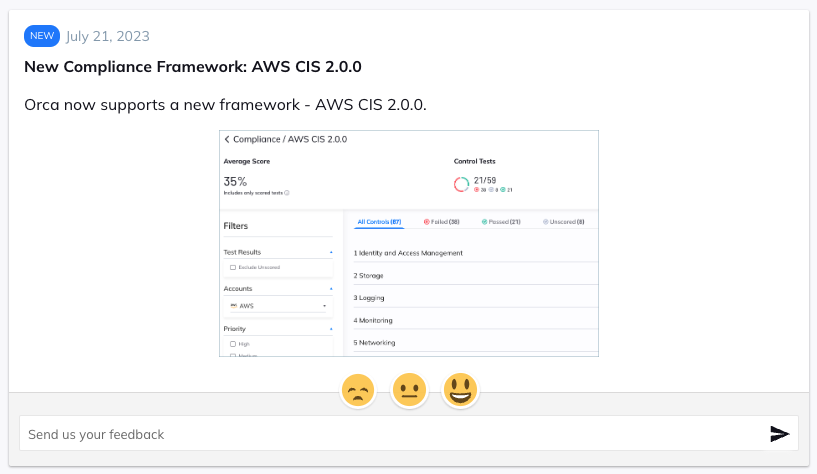Screen dimensions: 817x474
Task: Collapse the 'Accounts' filter section
Action: click(x=331, y=289)
